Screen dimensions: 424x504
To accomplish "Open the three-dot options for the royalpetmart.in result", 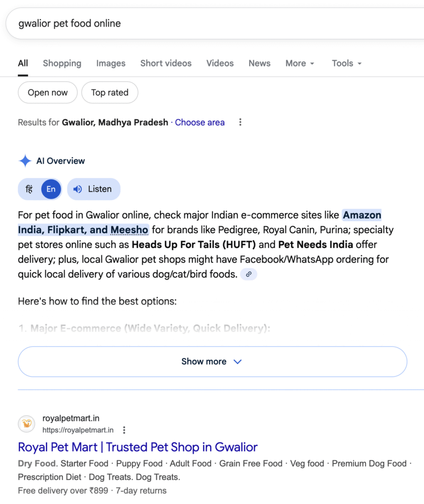I will (124, 430).
